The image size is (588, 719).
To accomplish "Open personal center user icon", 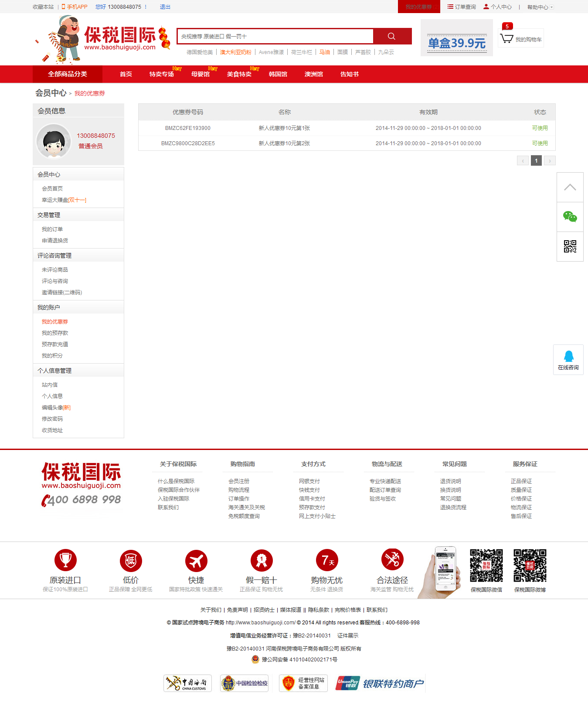I will [486, 7].
